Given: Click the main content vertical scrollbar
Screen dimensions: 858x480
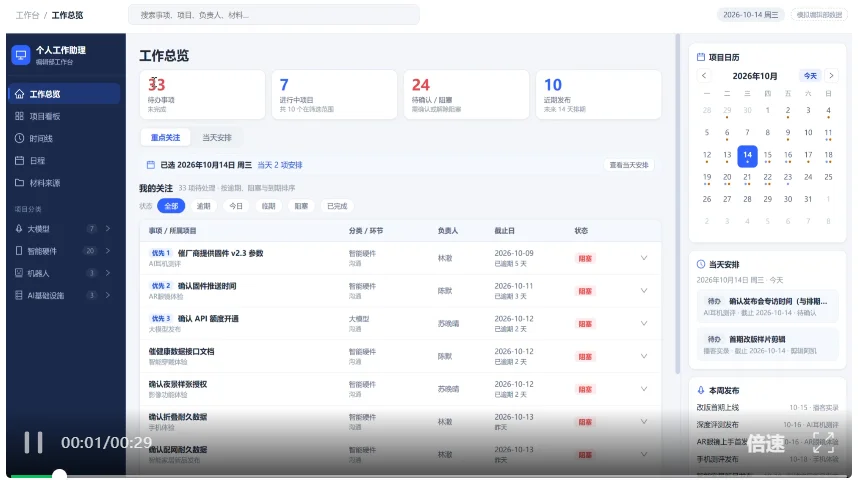Looking at the screenshot, I should click(x=677, y=203).
